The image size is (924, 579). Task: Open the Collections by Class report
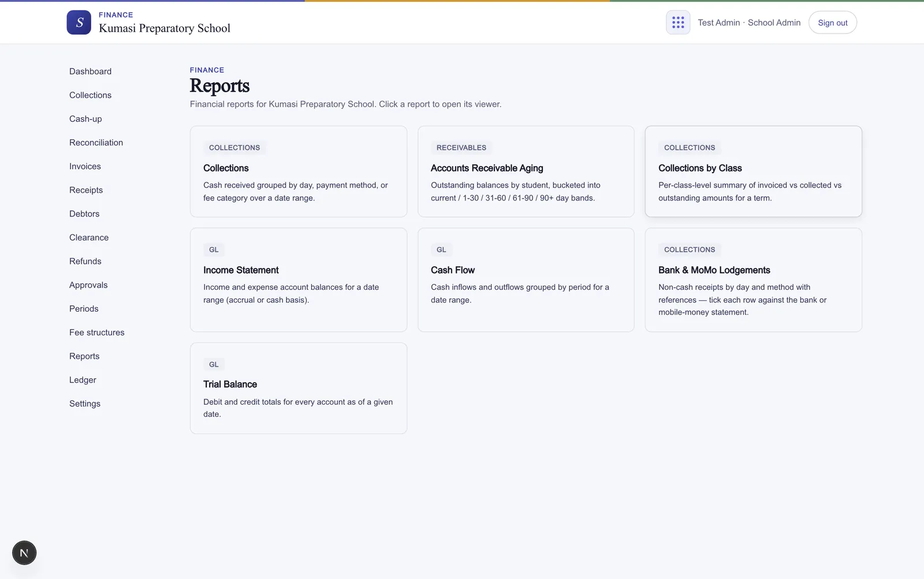[x=754, y=171]
